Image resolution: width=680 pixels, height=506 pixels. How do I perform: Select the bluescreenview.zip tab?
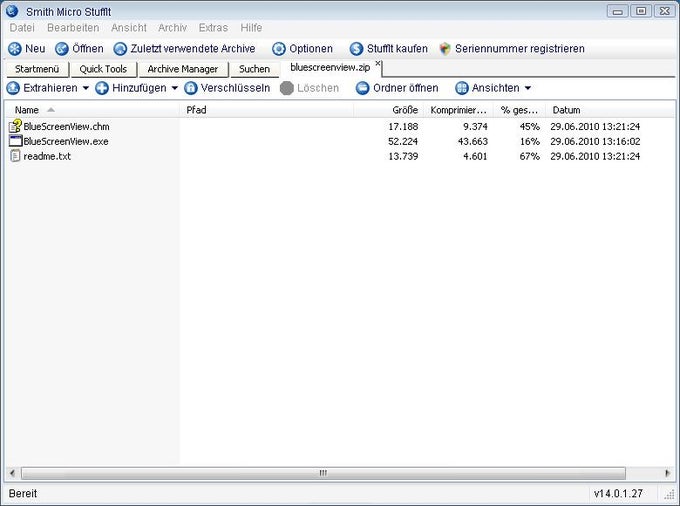(330, 68)
